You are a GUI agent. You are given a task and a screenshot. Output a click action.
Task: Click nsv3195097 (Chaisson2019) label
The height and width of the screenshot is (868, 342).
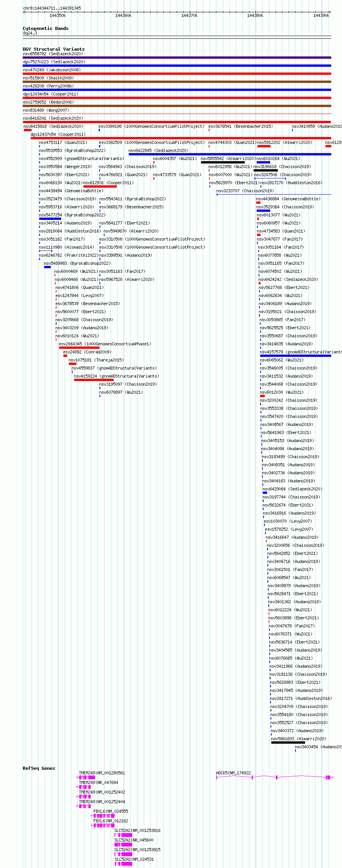(128, 384)
